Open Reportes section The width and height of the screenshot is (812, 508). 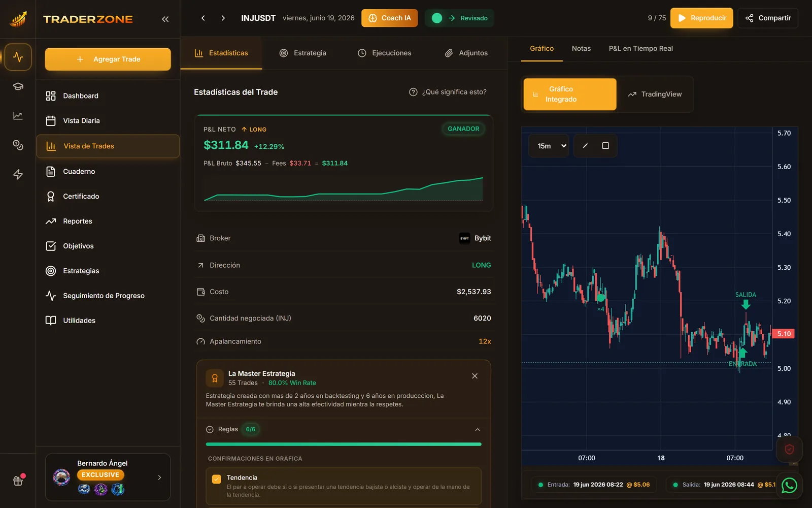click(108, 221)
